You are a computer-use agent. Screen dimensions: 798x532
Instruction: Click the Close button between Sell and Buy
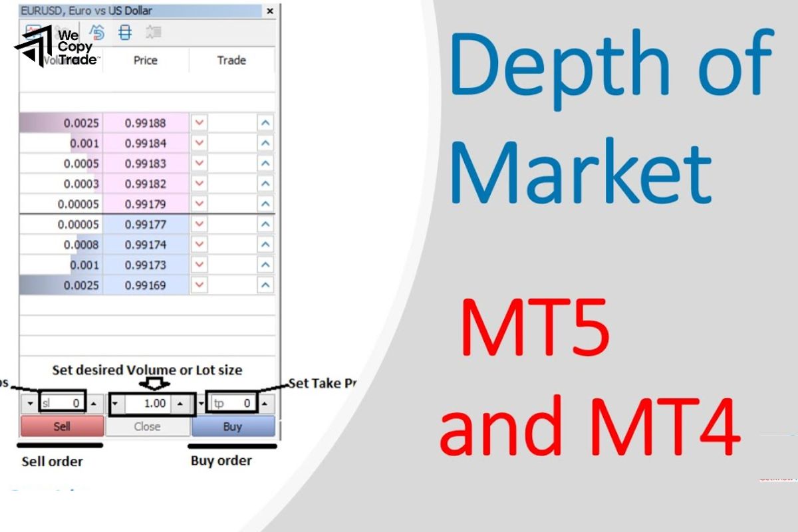pyautogui.click(x=147, y=426)
